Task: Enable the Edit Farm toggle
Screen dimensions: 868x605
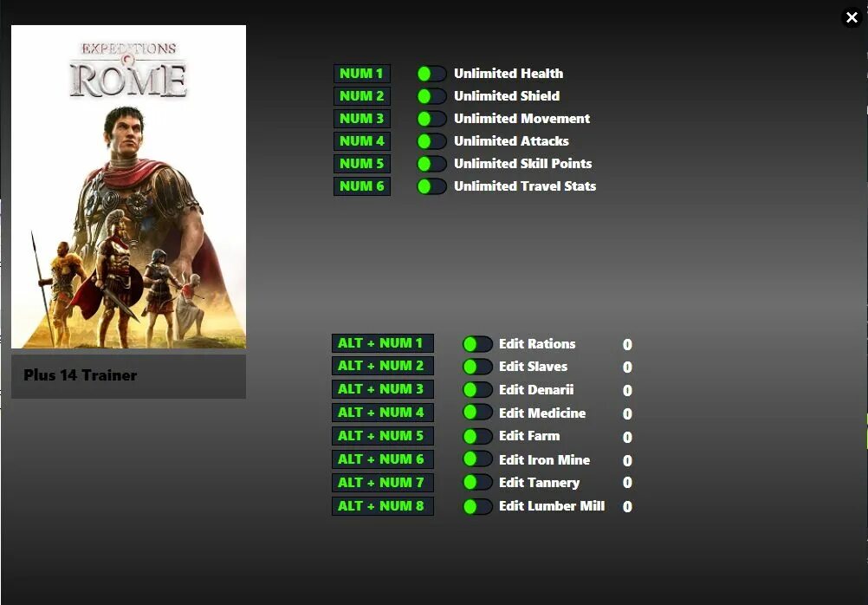Action: pos(477,437)
